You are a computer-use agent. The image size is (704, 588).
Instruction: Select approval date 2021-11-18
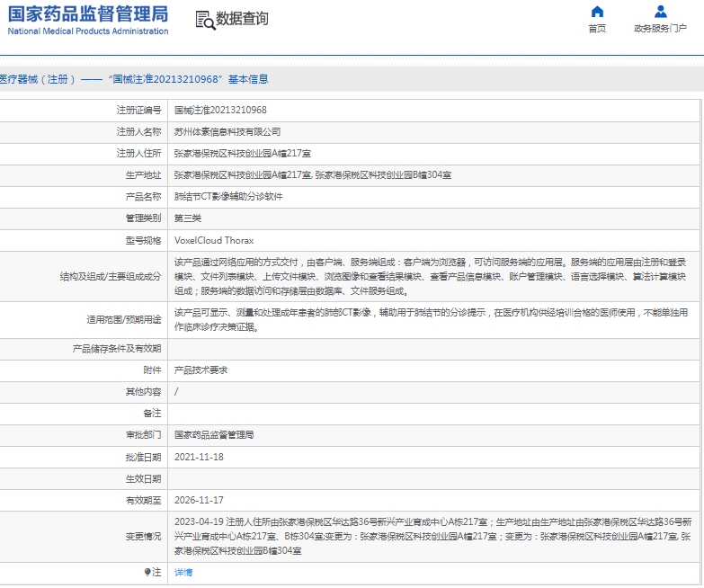(199, 457)
